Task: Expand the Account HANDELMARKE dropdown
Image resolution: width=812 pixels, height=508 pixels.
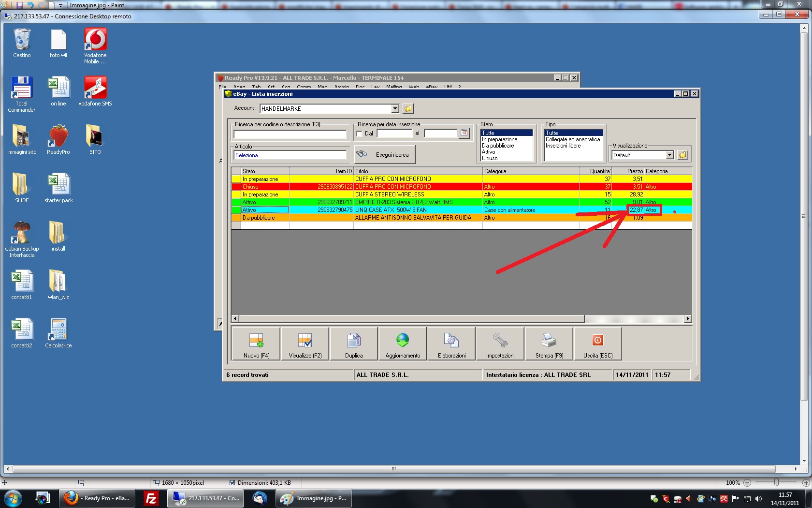Action: pos(395,108)
